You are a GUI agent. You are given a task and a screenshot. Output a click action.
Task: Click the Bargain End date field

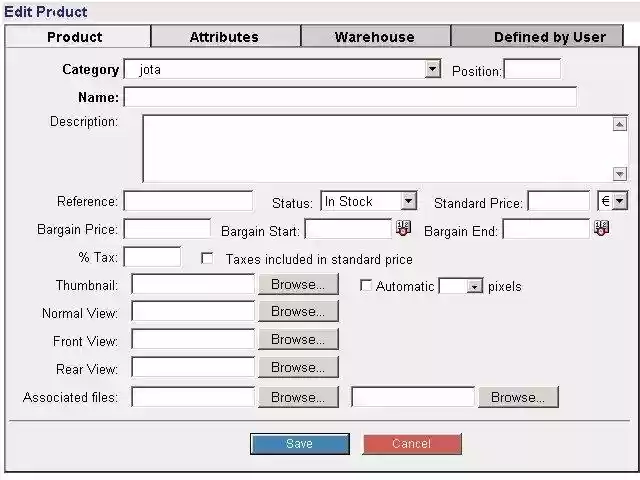coord(546,229)
